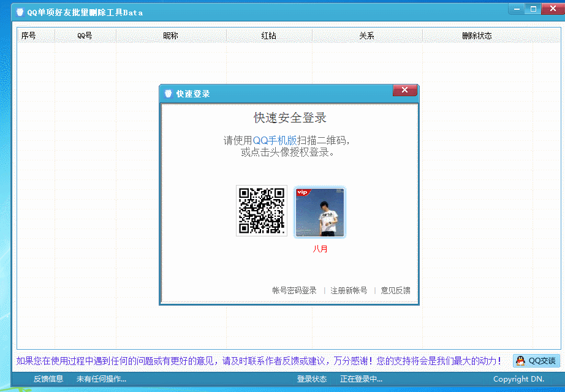Open 注册新帐号 link

(349, 290)
